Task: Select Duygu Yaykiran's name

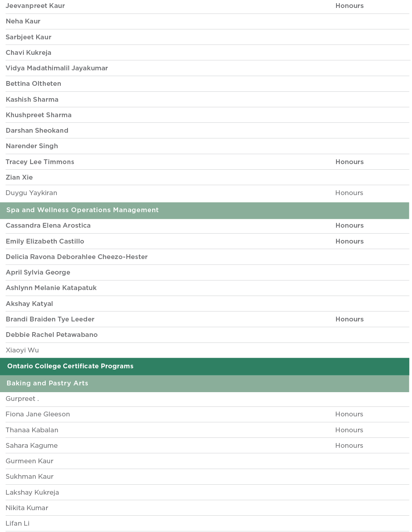Action: [x=31, y=193]
